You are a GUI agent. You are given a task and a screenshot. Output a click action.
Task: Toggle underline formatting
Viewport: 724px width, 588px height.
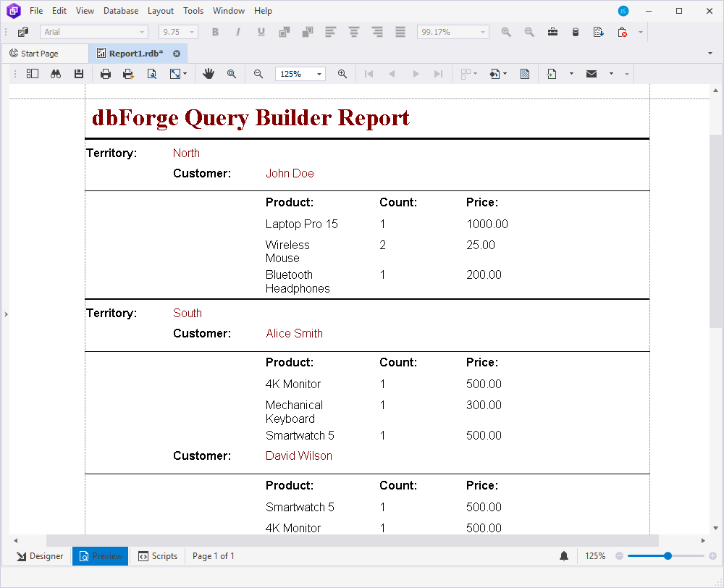coord(261,32)
